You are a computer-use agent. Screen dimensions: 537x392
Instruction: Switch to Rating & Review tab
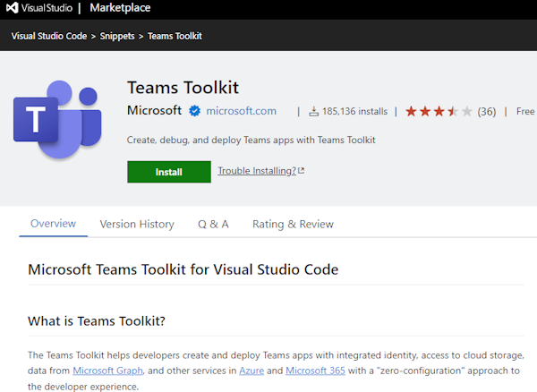(293, 225)
